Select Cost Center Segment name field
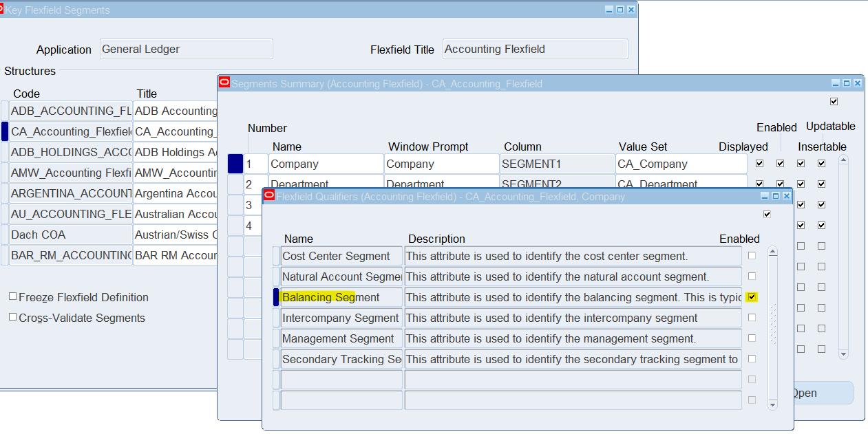This screenshot has width=868, height=434. click(341, 256)
